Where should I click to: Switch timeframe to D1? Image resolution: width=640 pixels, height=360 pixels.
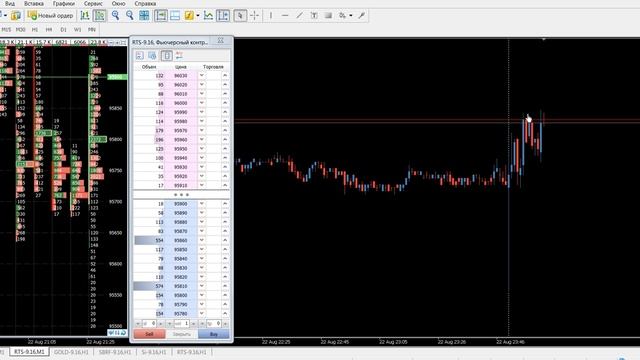coord(63,30)
